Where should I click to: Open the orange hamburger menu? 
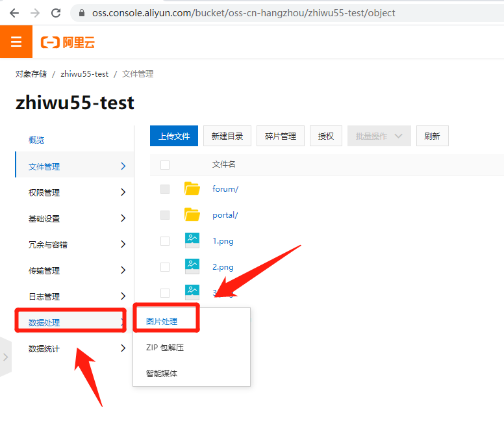click(x=16, y=42)
